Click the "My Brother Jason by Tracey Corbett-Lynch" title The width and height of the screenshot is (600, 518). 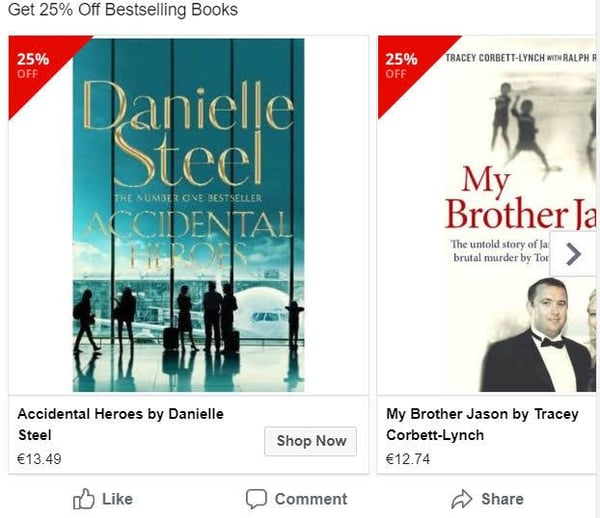(x=482, y=424)
